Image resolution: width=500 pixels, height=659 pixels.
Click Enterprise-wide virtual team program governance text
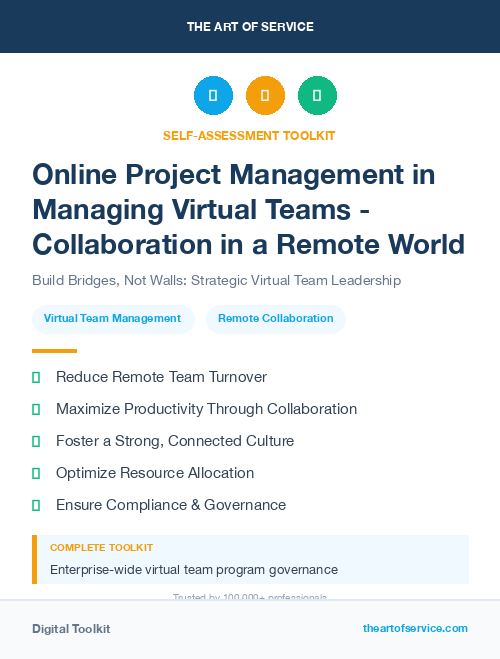pyautogui.click(x=194, y=570)
